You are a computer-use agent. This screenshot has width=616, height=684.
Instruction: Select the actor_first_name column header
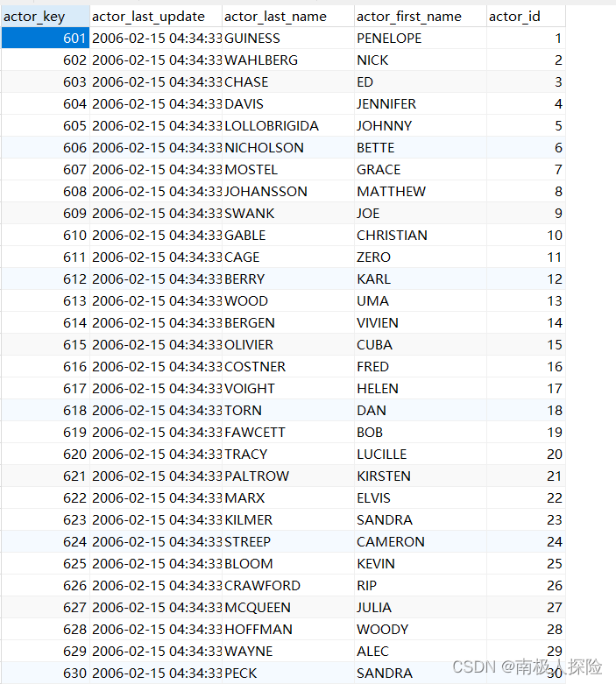point(421,17)
